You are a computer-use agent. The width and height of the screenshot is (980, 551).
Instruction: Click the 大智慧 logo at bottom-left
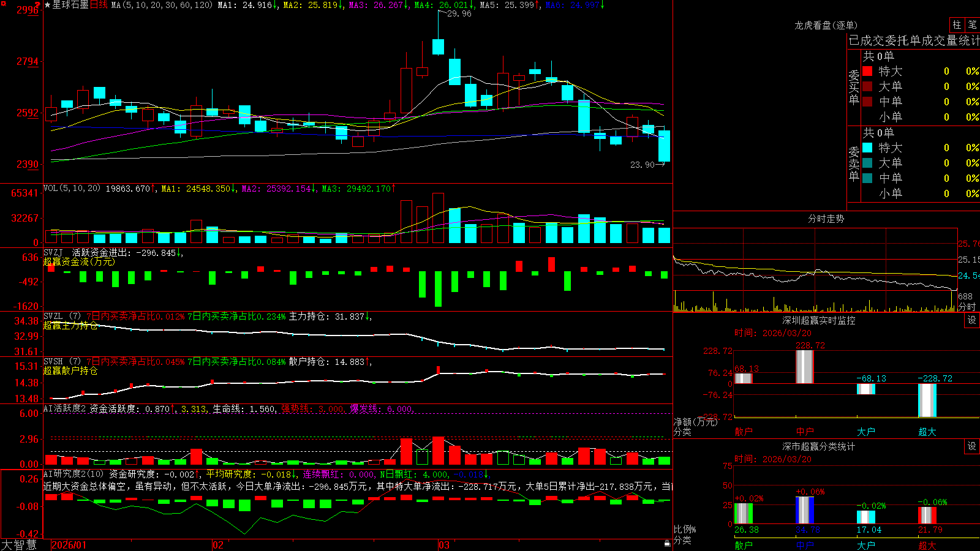pos(19,545)
